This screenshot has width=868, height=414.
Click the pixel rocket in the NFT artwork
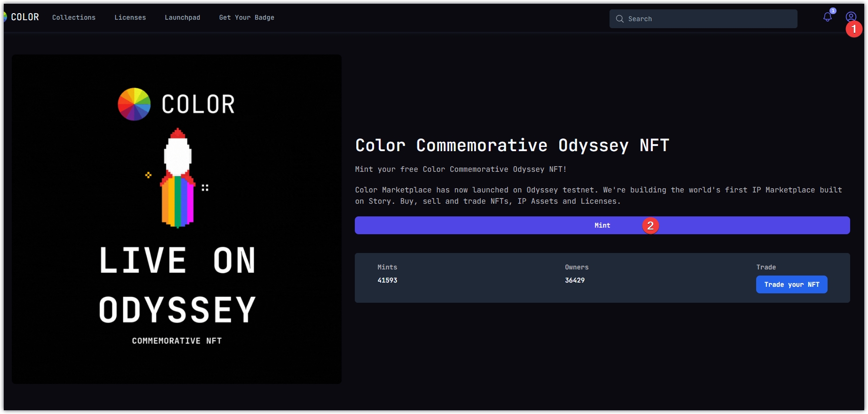pos(178,178)
